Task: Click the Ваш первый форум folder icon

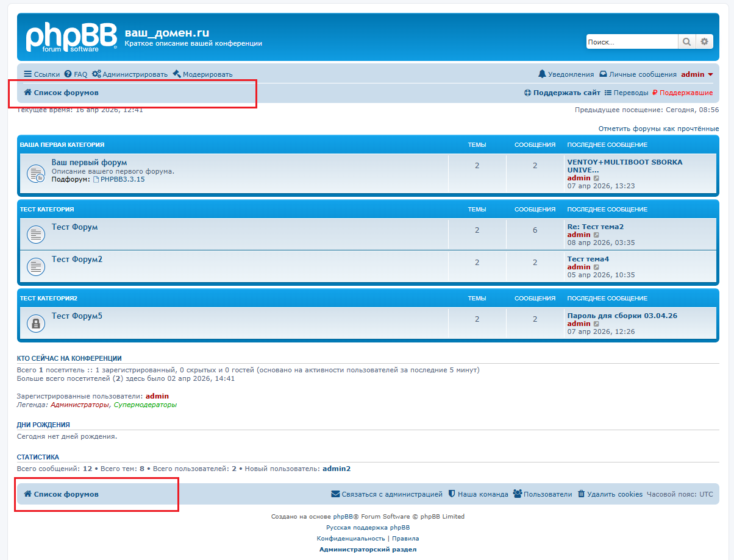Action: 36,173
